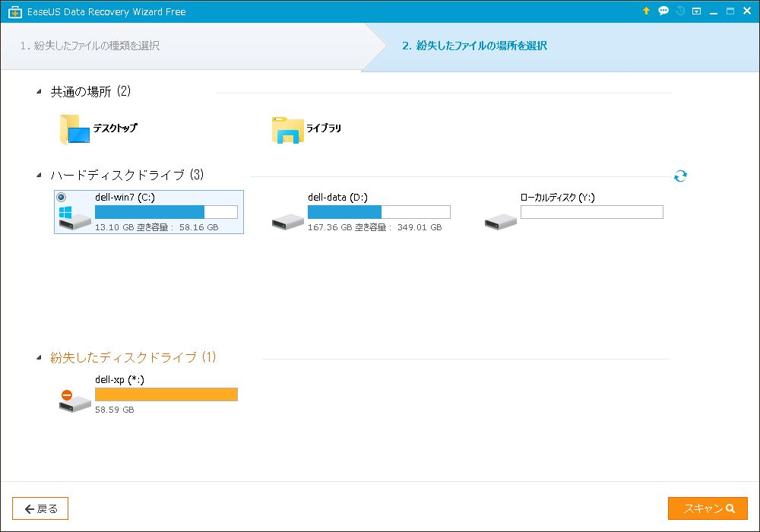Select the lost dell-xp drive icon
This screenshot has width=760, height=532.
pyautogui.click(x=74, y=401)
